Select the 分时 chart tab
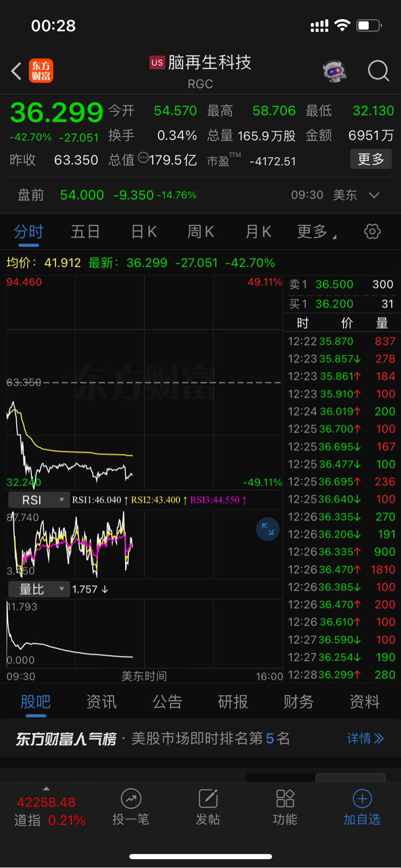This screenshot has width=401, height=868. pyautogui.click(x=29, y=231)
